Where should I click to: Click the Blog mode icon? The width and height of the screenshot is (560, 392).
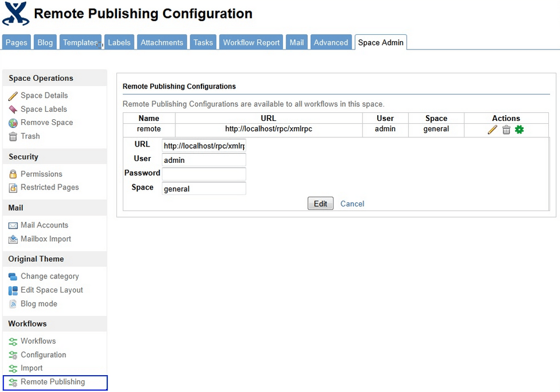click(13, 304)
